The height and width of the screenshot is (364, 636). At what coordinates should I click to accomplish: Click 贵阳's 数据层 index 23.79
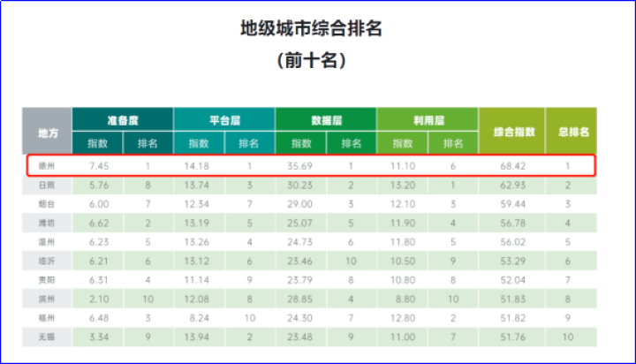click(x=299, y=280)
